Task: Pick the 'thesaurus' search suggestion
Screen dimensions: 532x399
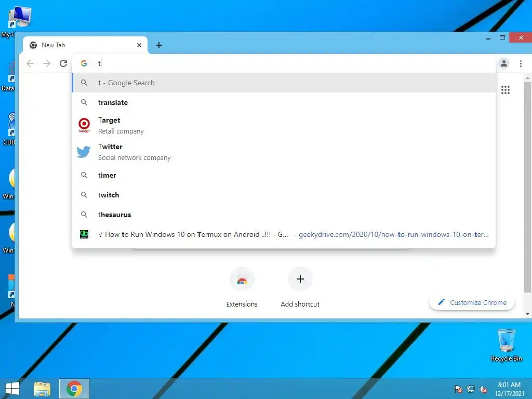Action: pyautogui.click(x=284, y=215)
